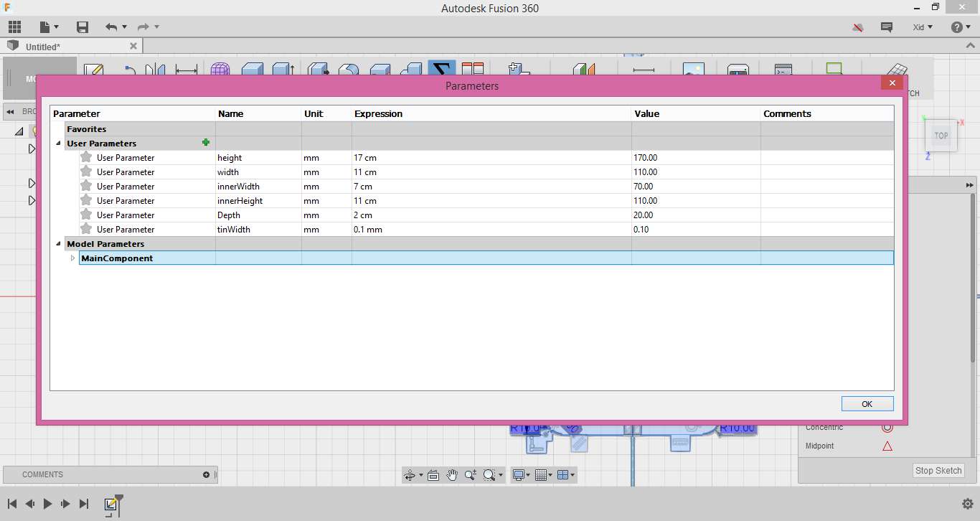The height and width of the screenshot is (521, 980).
Task: Collapse the Model Parameters group
Action: pos(58,244)
